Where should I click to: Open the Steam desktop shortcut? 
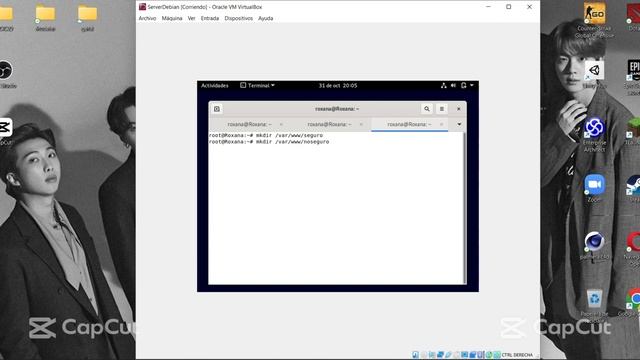pyautogui.click(x=634, y=189)
